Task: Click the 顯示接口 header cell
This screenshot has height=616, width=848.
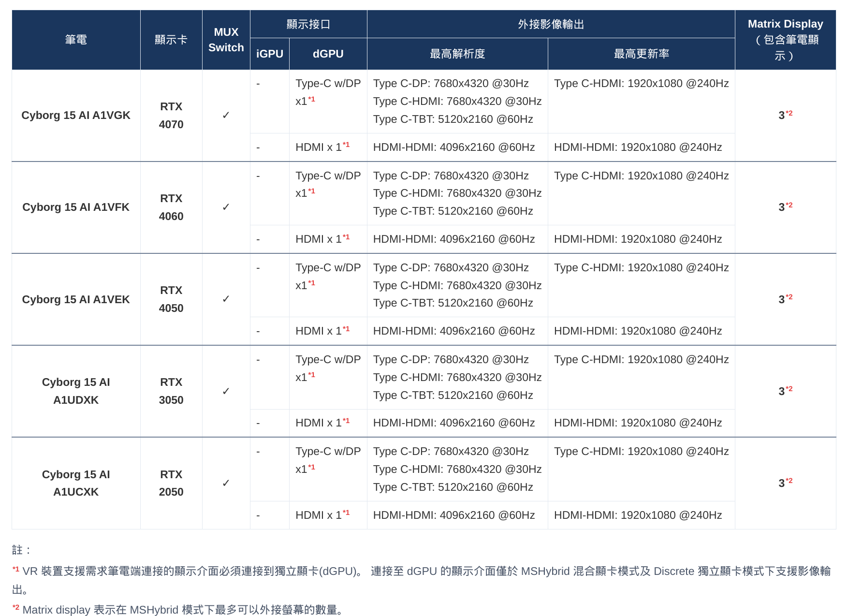Action: coord(308,24)
